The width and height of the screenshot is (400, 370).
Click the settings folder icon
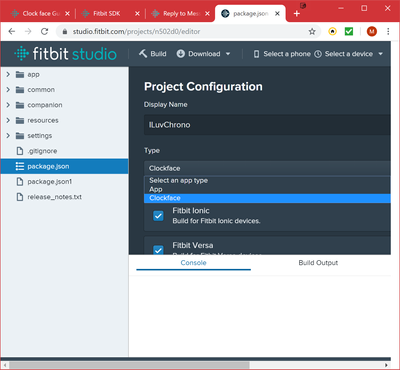pyautogui.click(x=20, y=136)
